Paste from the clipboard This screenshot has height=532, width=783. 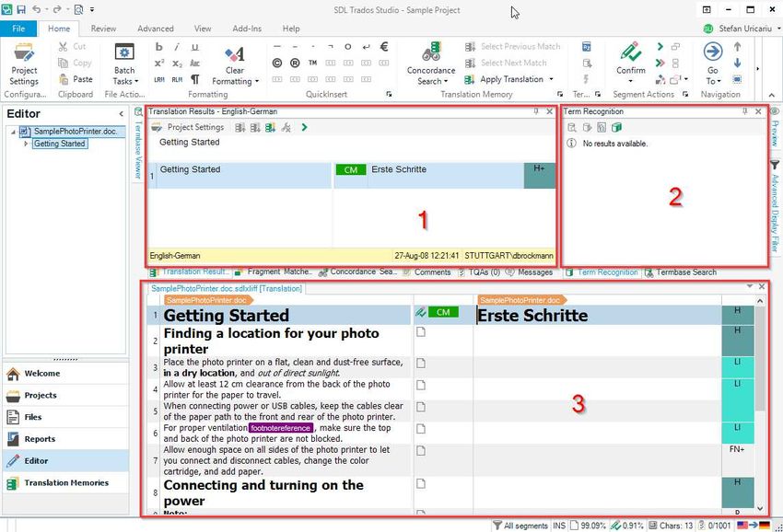pyautogui.click(x=76, y=79)
